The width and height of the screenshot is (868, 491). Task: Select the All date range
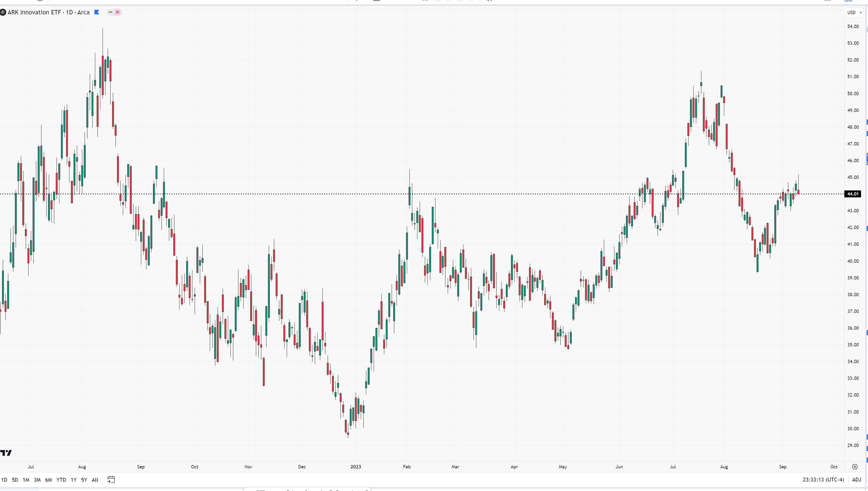[95, 479]
